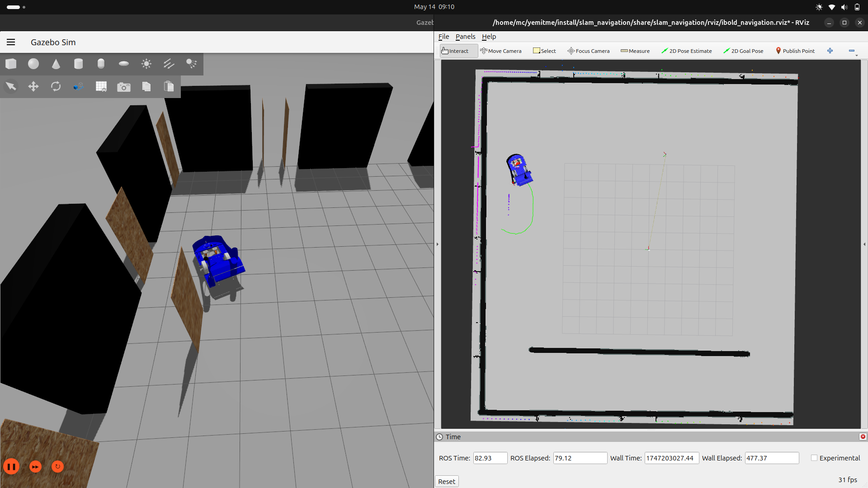Take a screenshot with camera icon
The image size is (868, 488).
tap(123, 87)
